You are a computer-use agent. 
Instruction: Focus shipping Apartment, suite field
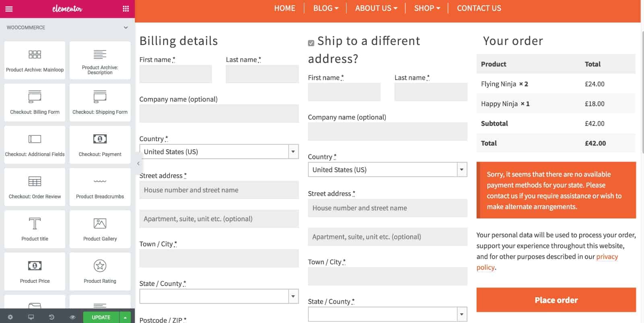point(388,237)
